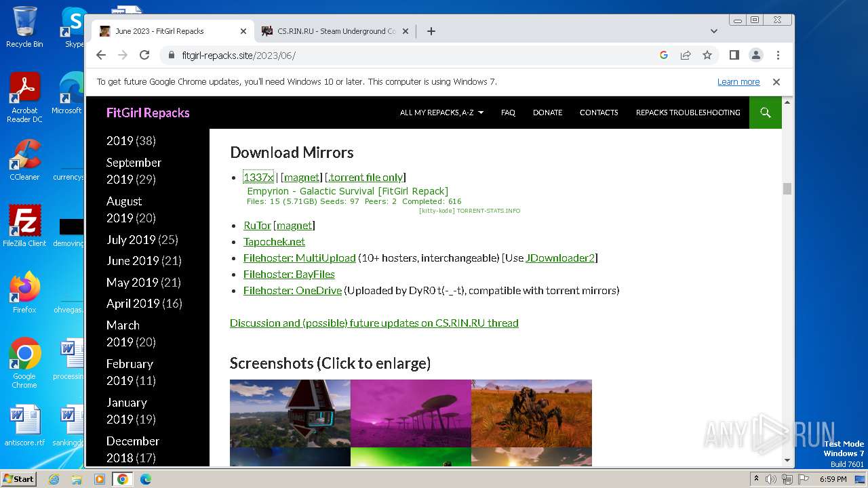Open Chrome side panel icon
This screenshot has width=868, height=488.
[x=734, y=55]
